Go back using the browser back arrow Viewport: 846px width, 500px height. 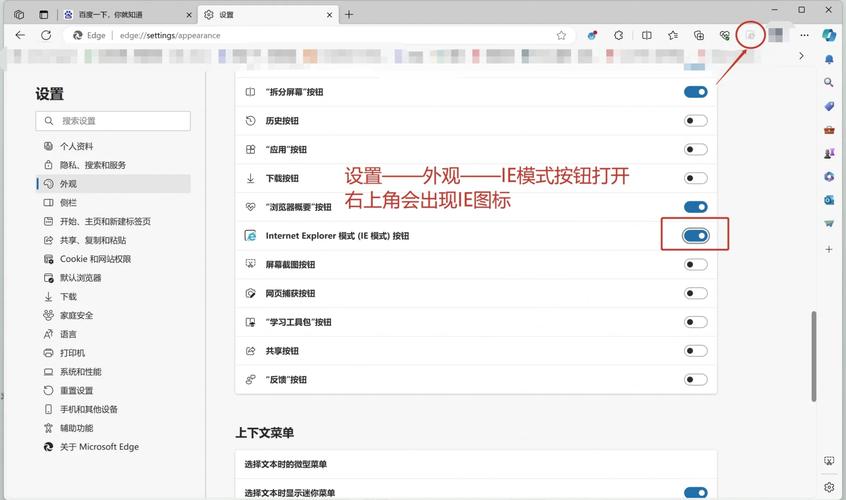point(20,35)
